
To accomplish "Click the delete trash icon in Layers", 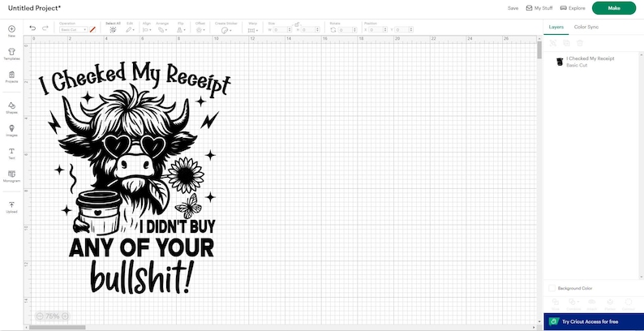I will (579, 43).
